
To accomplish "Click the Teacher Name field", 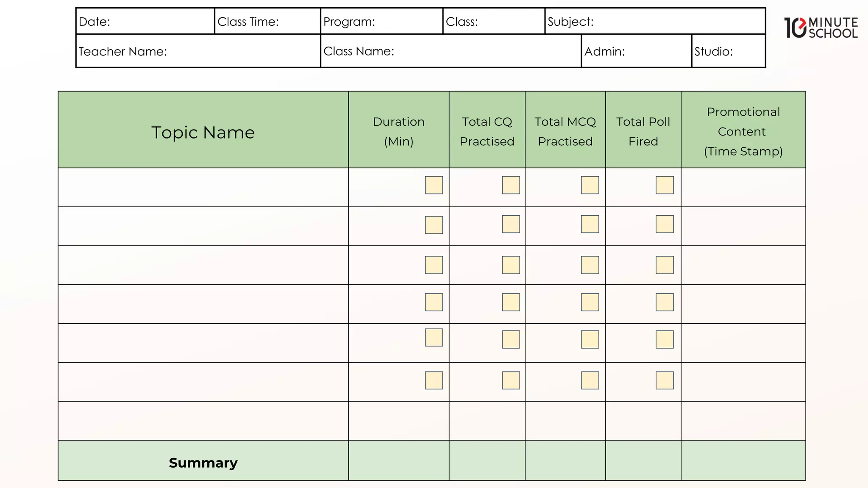I will pyautogui.click(x=242, y=51).
